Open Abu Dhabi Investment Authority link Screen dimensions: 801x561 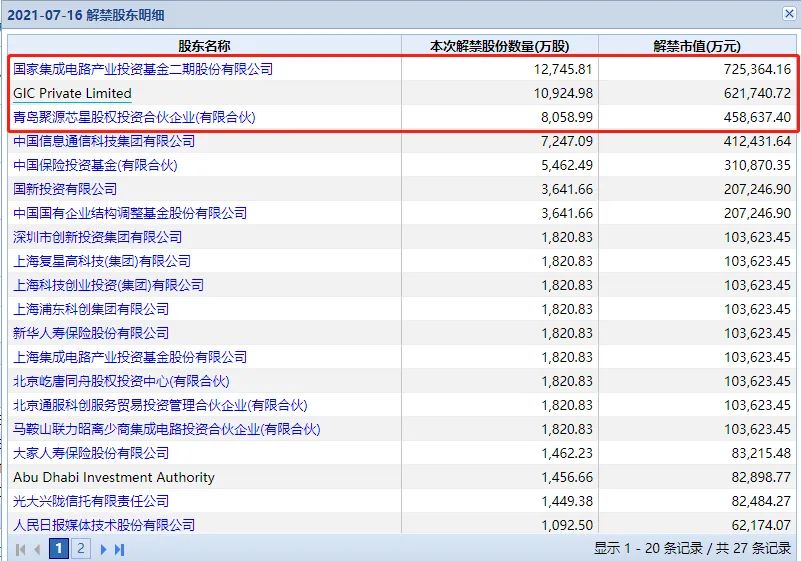pos(114,477)
